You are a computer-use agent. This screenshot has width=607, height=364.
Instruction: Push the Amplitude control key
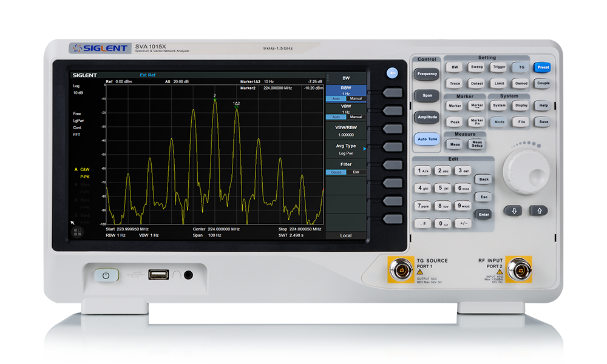(x=427, y=117)
